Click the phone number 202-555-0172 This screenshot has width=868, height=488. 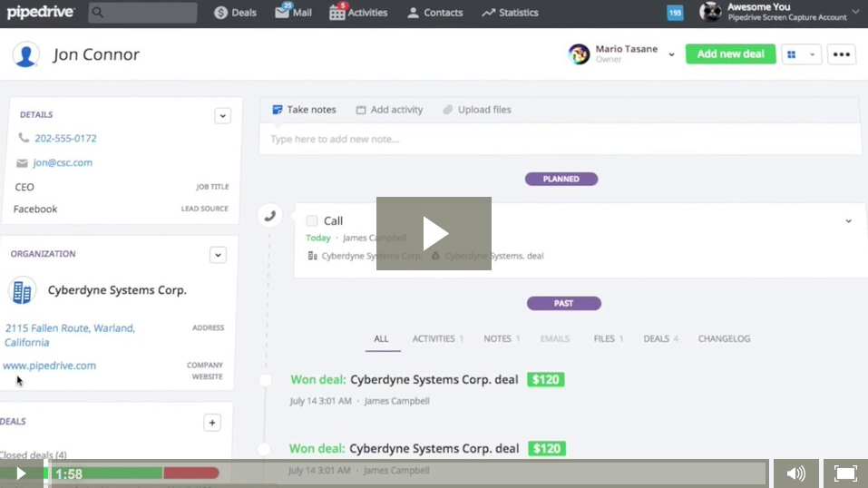(x=65, y=138)
